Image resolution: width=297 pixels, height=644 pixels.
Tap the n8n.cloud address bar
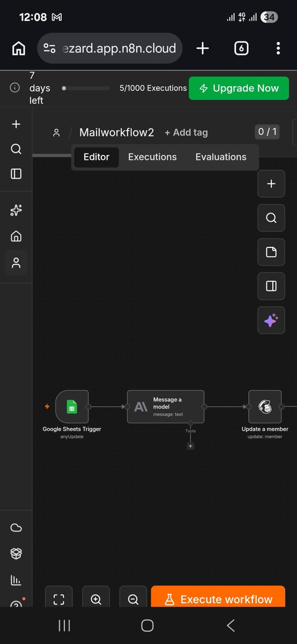(110, 48)
